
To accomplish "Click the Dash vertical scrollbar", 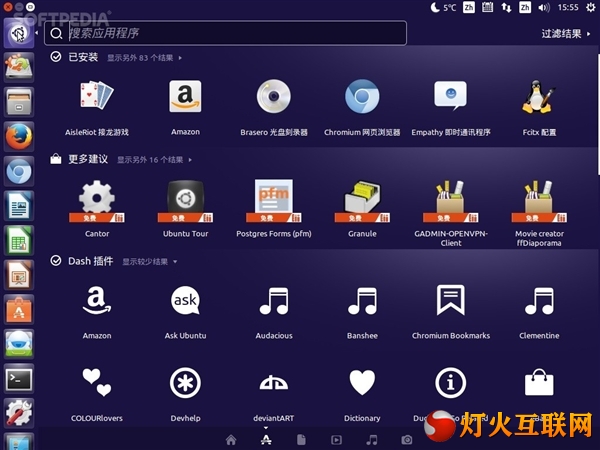I will [598, 115].
